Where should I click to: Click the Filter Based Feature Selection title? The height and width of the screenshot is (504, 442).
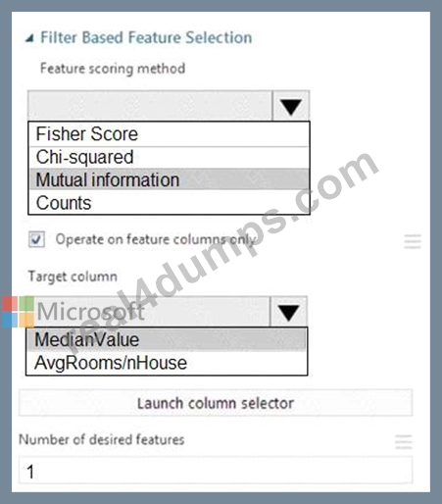click(x=146, y=37)
